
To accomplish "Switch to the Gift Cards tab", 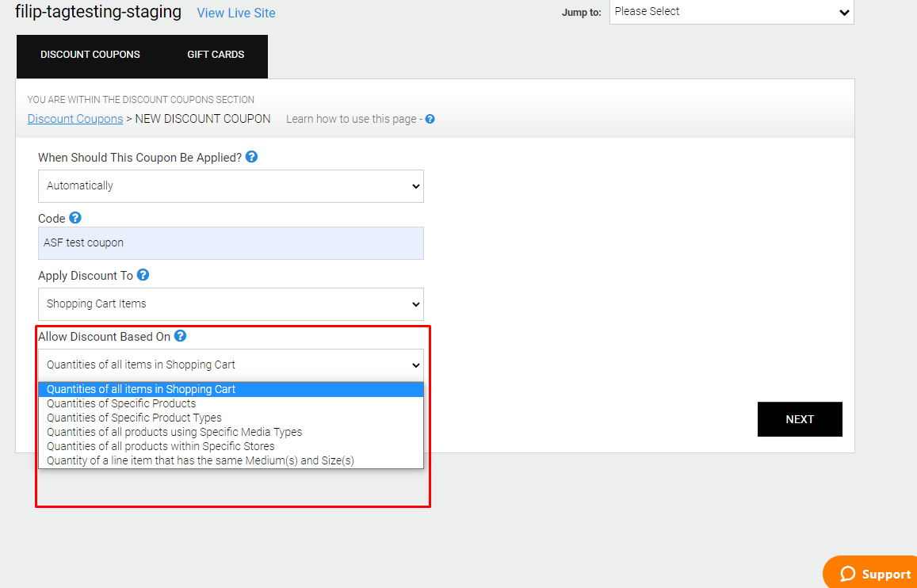I will click(216, 55).
